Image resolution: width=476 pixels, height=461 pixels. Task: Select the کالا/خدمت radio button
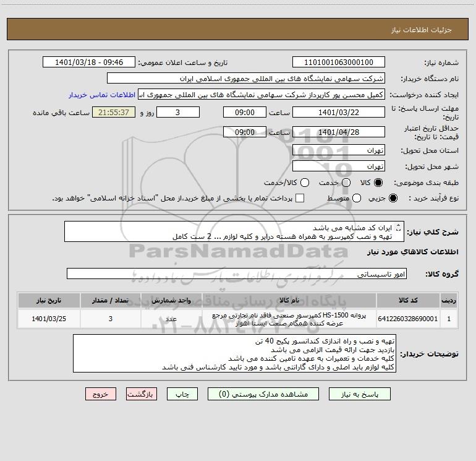(305, 183)
